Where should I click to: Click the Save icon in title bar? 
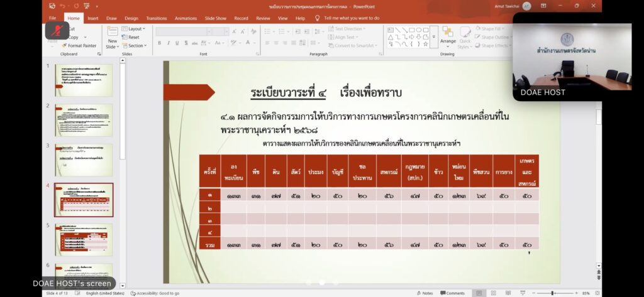coord(52,6)
